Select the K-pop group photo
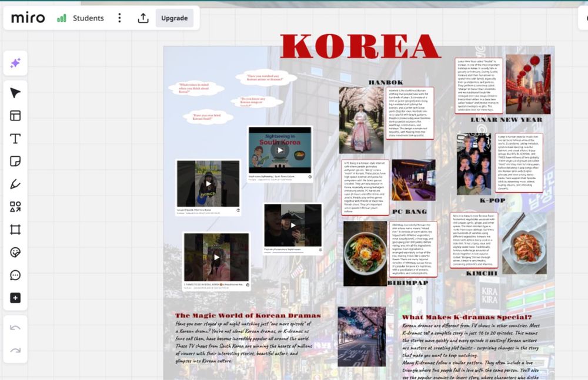588x380 pixels. point(473,164)
